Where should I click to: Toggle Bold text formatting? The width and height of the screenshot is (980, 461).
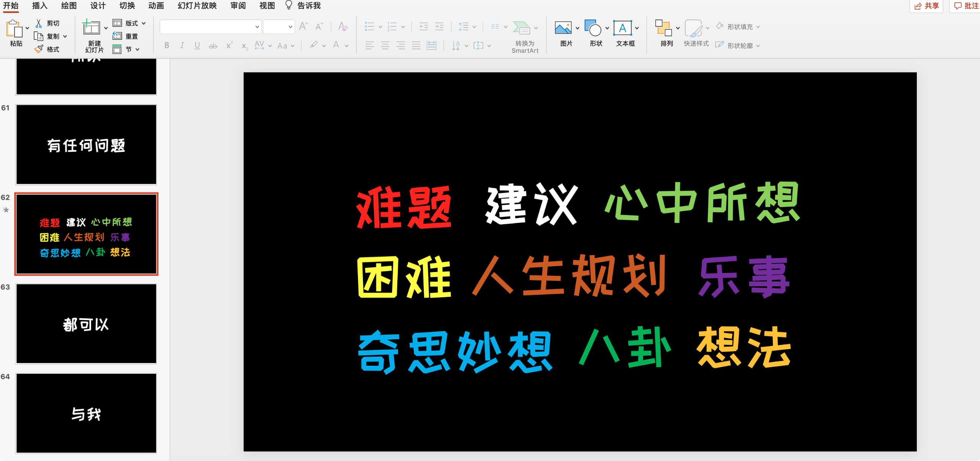[x=167, y=46]
